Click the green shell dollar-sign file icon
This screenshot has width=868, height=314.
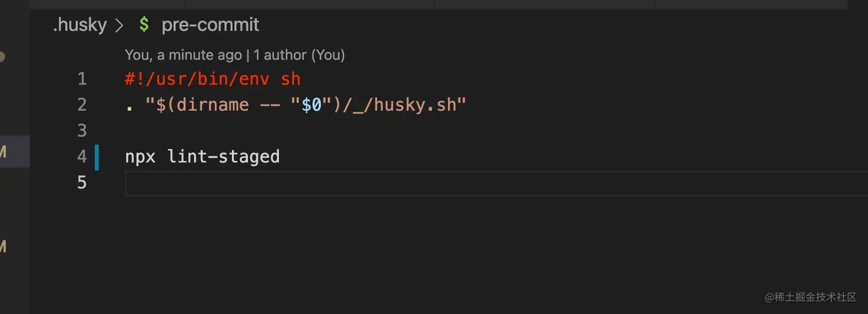[144, 25]
